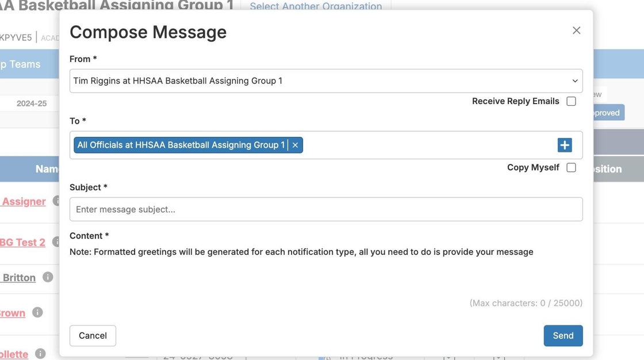Sort by the Name column header
Viewport: 644px width, 360px height.
point(46,169)
